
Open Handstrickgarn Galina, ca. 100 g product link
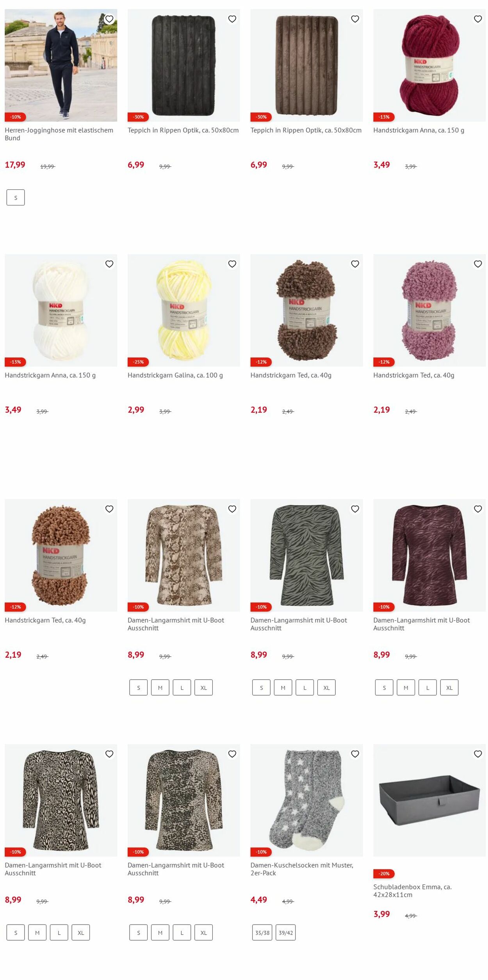pyautogui.click(x=175, y=375)
